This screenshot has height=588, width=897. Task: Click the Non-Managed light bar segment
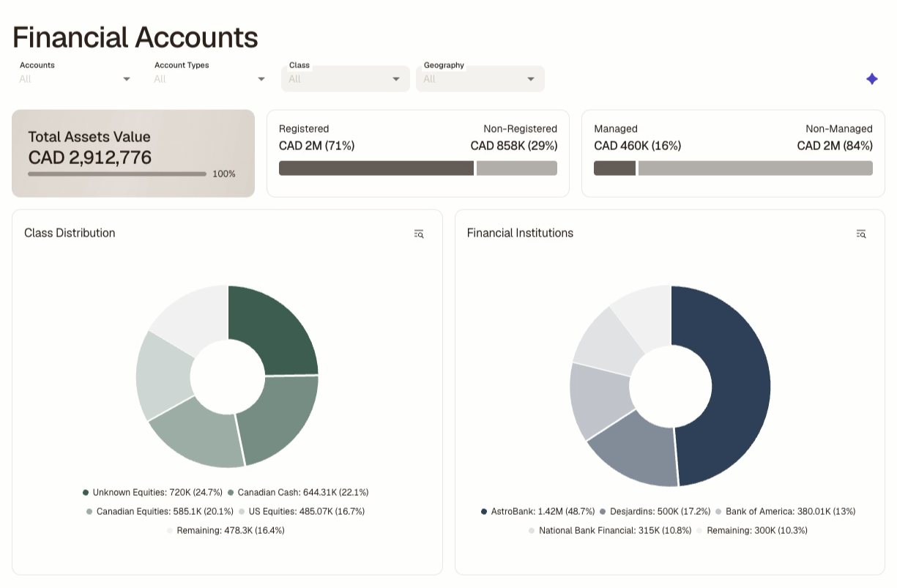coord(756,168)
